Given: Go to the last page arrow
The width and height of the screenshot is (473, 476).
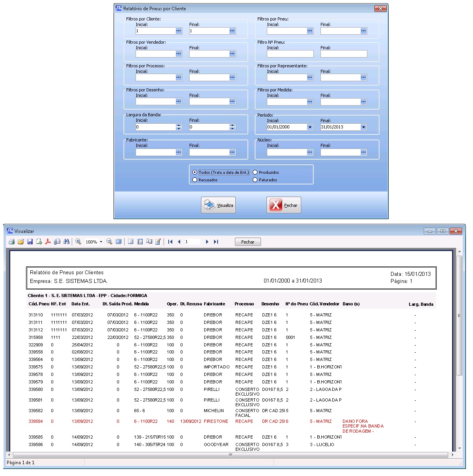Looking at the screenshot, I should [216, 242].
